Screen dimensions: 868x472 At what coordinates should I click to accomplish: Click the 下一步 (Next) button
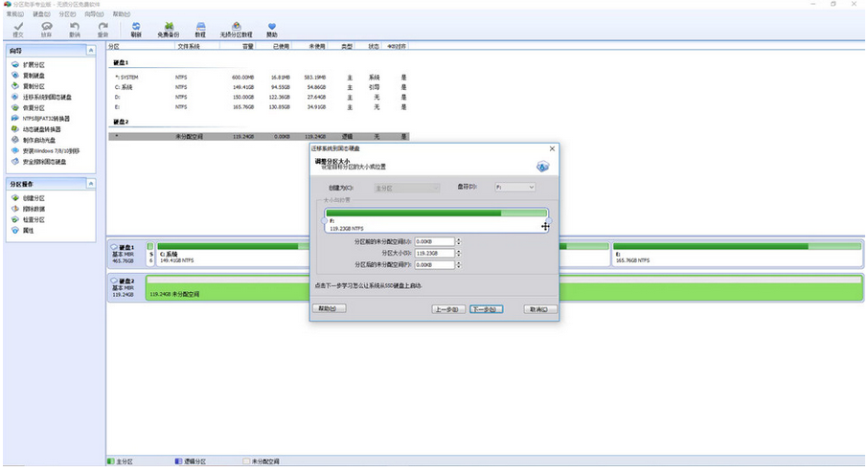click(486, 309)
